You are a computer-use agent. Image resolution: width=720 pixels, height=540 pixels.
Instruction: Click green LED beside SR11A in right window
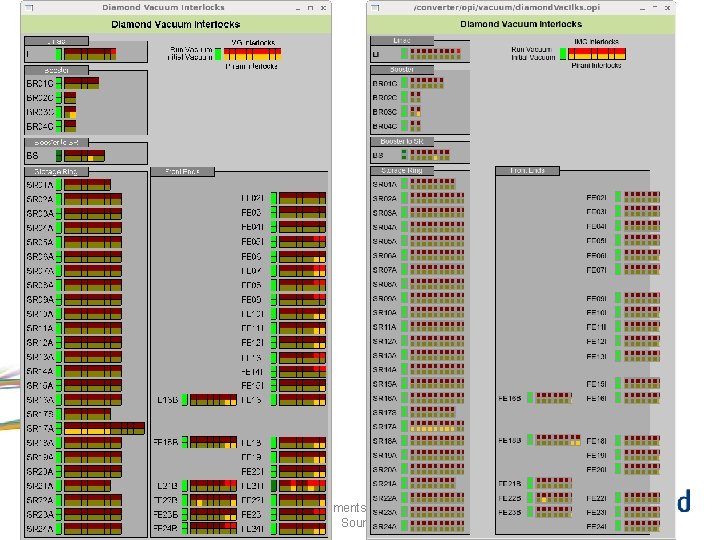click(404, 326)
